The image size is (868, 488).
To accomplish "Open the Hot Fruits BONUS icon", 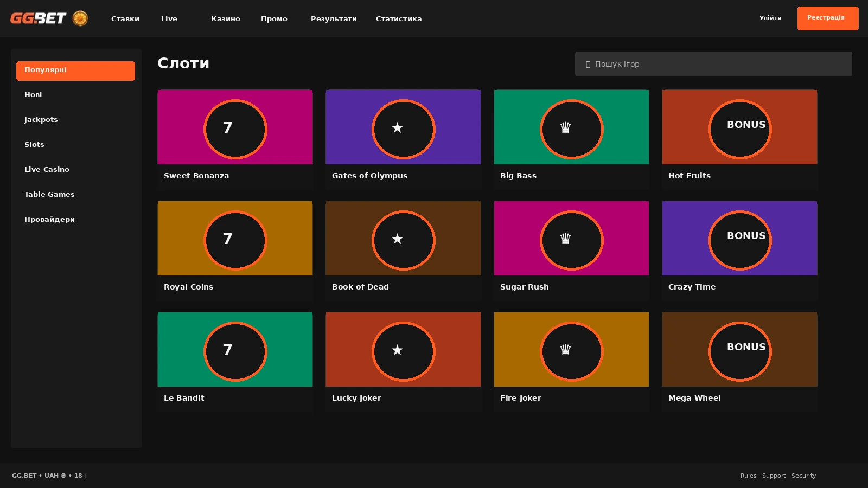I will (x=740, y=129).
